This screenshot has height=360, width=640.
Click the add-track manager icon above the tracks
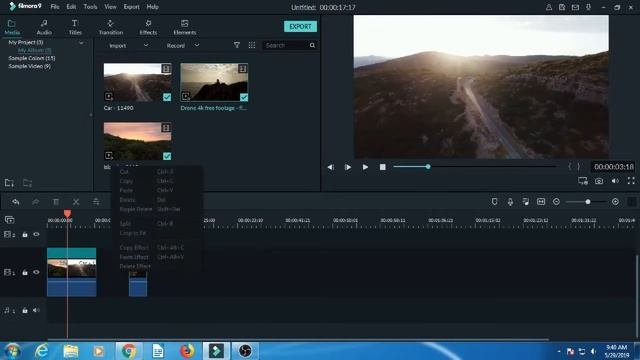click(9, 220)
